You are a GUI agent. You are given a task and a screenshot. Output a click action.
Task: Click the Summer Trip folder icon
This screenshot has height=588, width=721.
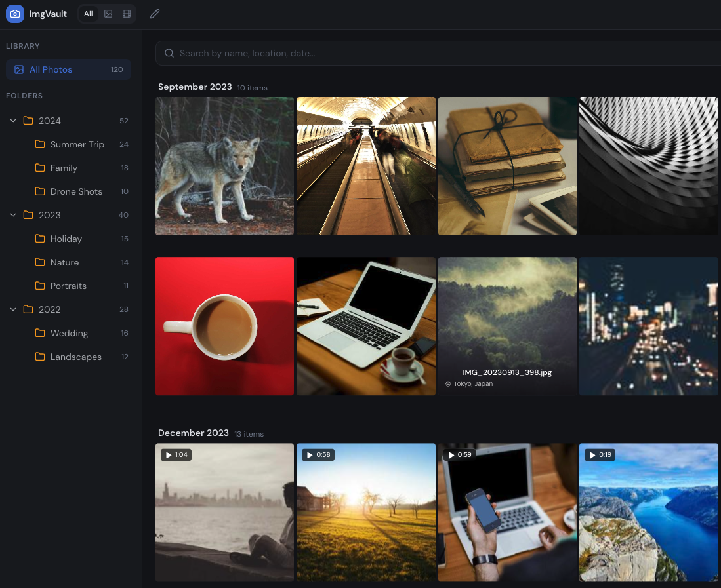click(x=40, y=144)
